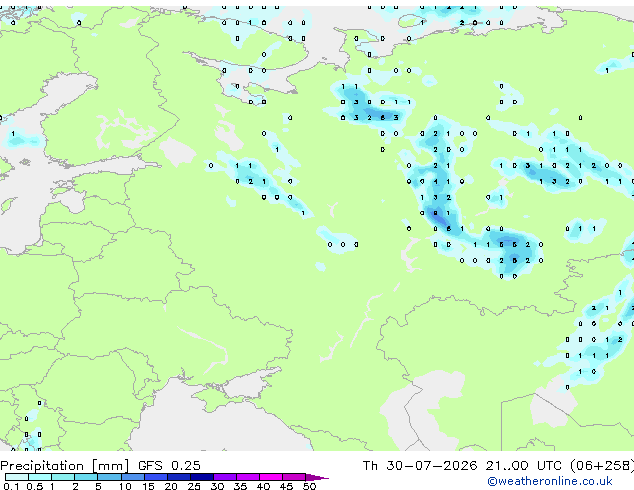Pick purple swatch between 30 and 35 mm
Viewport: 634px width, 490px height.
[x=224, y=477]
